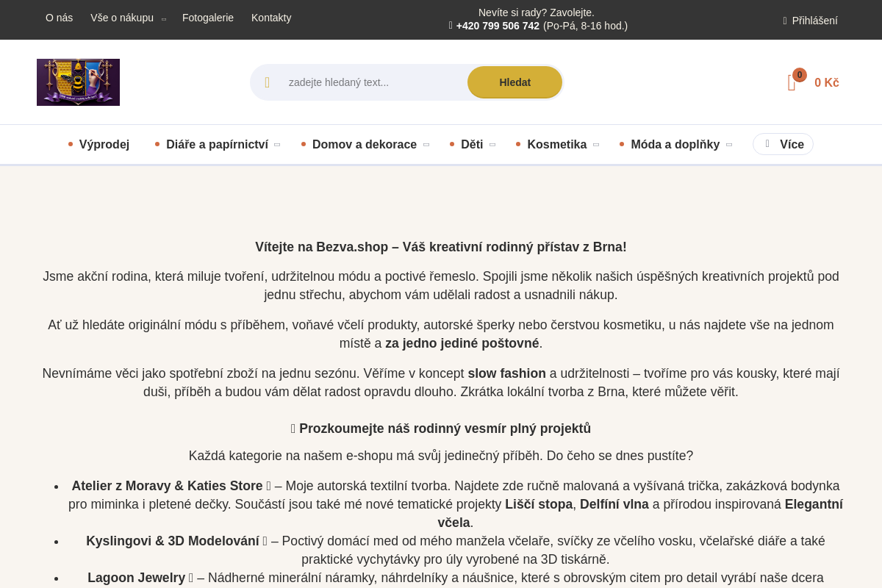Open the Kontakty page

pyautogui.click(x=271, y=18)
